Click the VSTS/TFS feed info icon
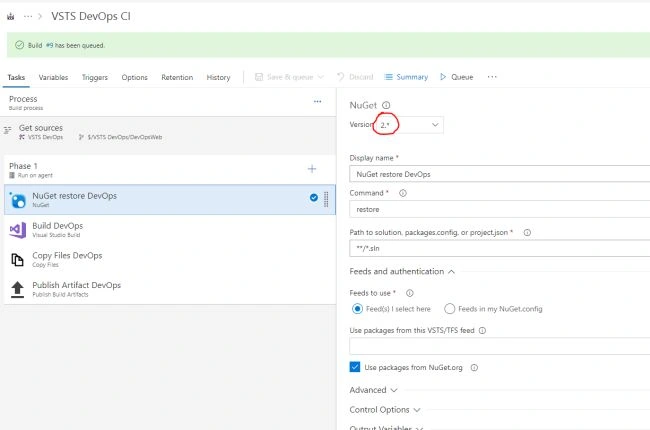The height and width of the screenshot is (430, 650). [x=482, y=330]
